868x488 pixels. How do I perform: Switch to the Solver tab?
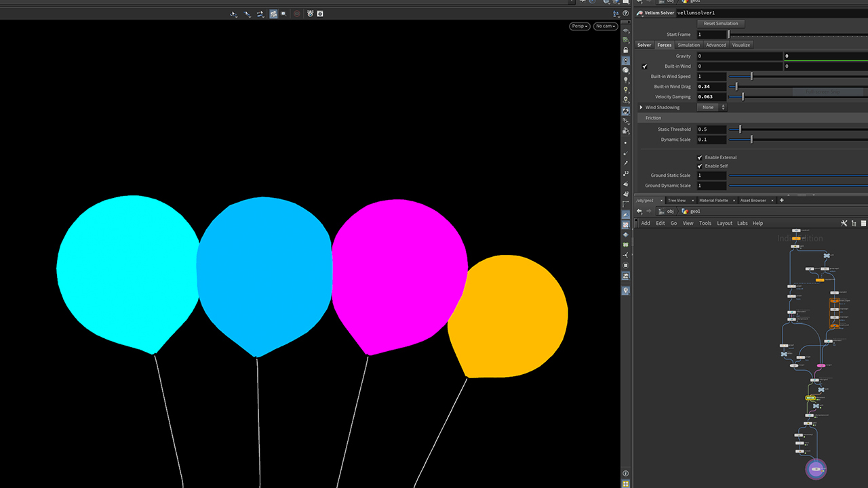(644, 45)
